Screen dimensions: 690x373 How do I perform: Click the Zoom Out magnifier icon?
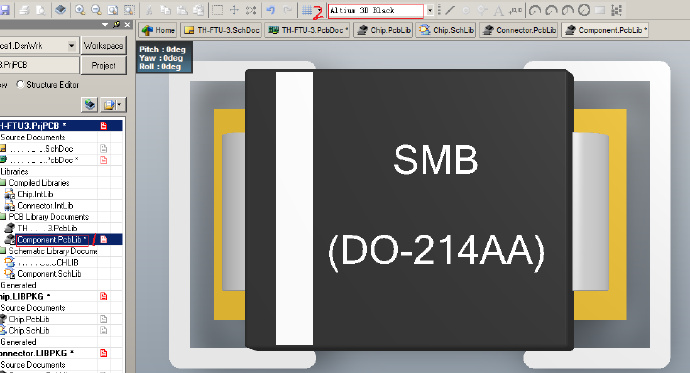click(x=96, y=10)
